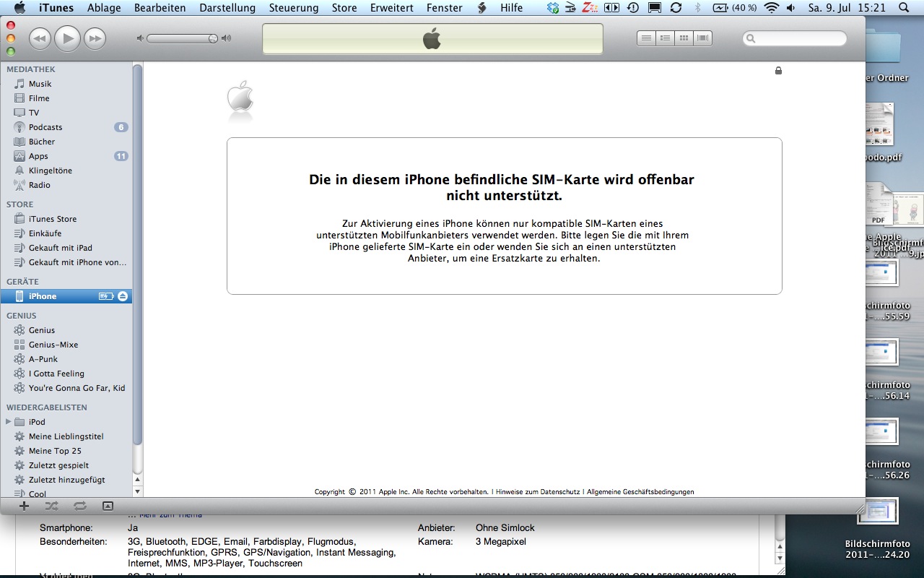
Task: Open the Wi-Fi status menu
Action: [x=772, y=8]
